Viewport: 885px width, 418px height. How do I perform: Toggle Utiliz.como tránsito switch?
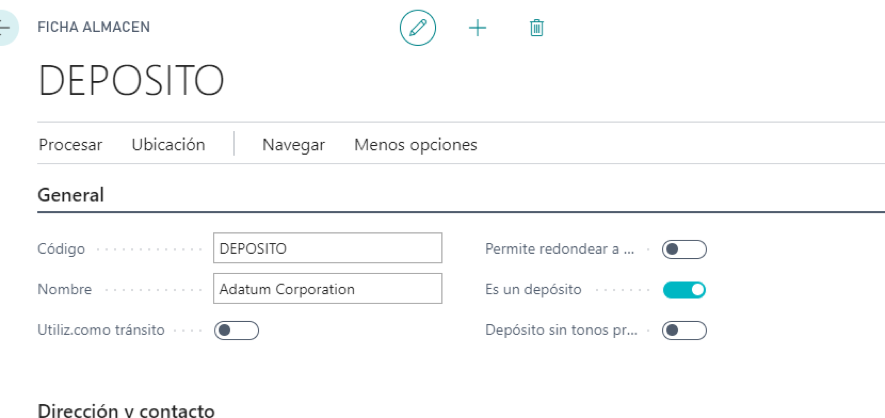[236, 330]
